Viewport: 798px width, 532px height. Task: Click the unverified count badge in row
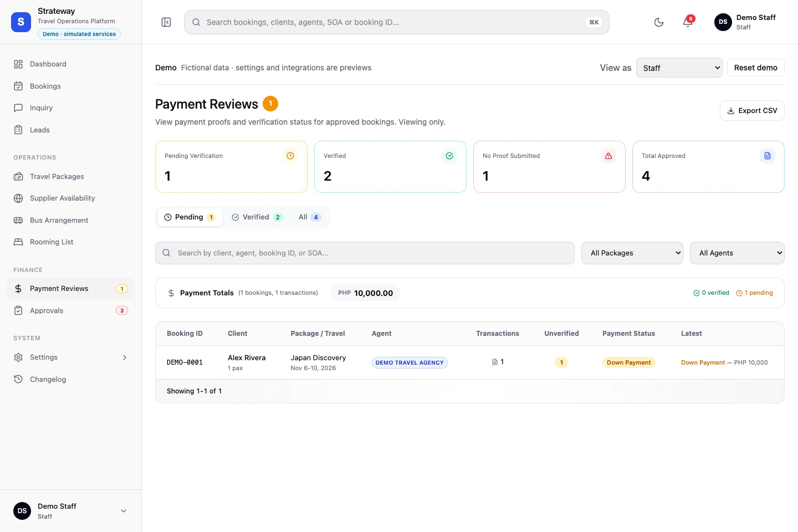561,362
